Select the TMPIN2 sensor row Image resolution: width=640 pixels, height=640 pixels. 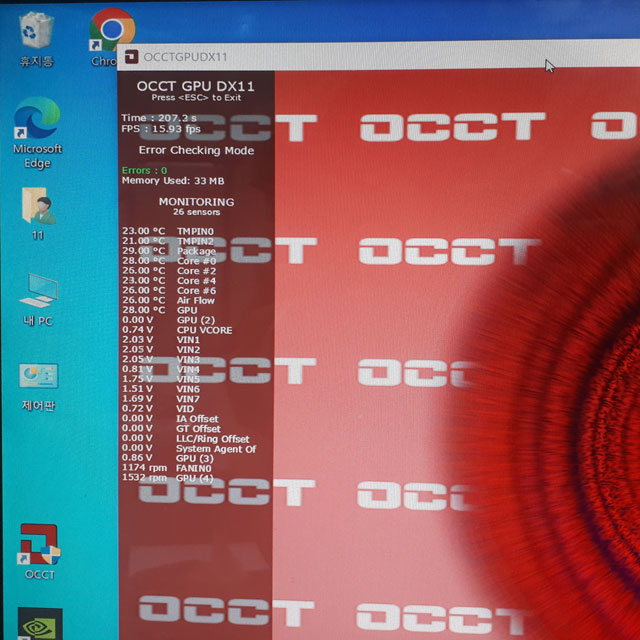pos(168,241)
